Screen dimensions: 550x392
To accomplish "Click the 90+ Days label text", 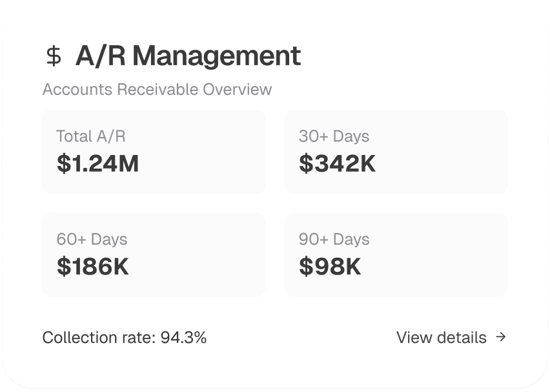I will point(334,239).
